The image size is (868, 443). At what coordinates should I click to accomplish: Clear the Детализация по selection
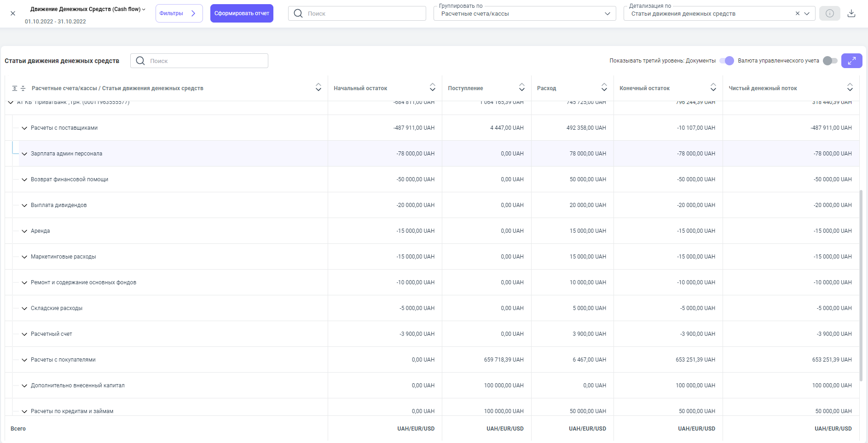click(x=797, y=14)
